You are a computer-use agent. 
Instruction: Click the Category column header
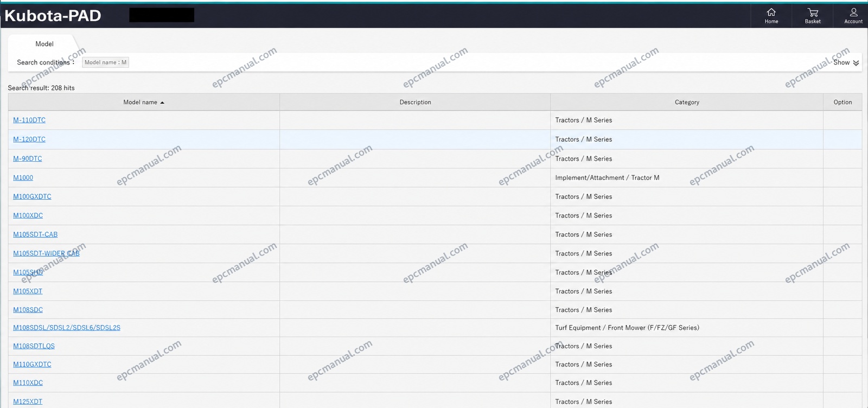tap(687, 102)
